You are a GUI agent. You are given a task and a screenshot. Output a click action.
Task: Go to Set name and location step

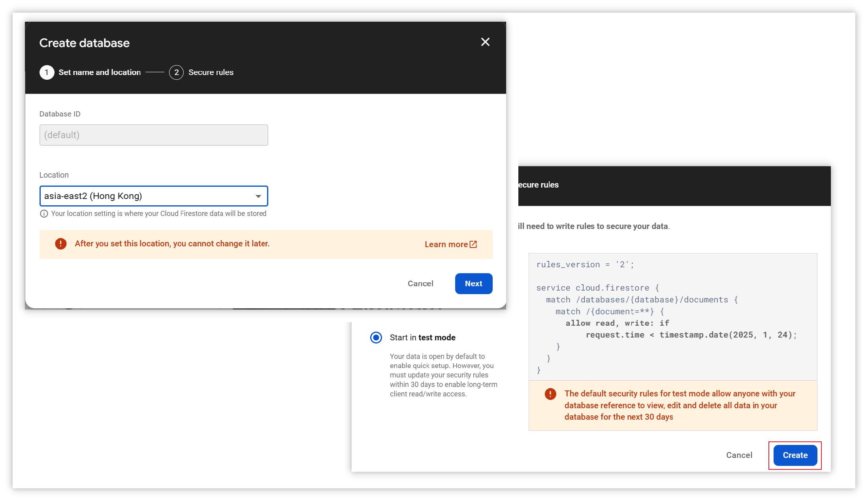pos(100,72)
